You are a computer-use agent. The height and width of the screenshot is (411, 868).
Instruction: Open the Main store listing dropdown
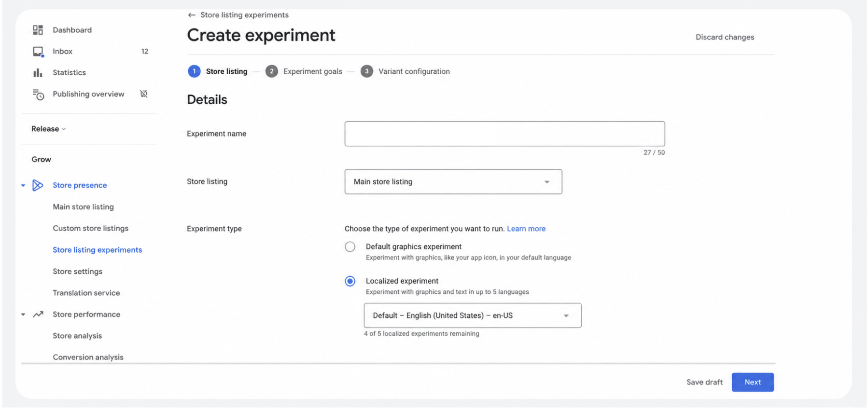pos(453,182)
